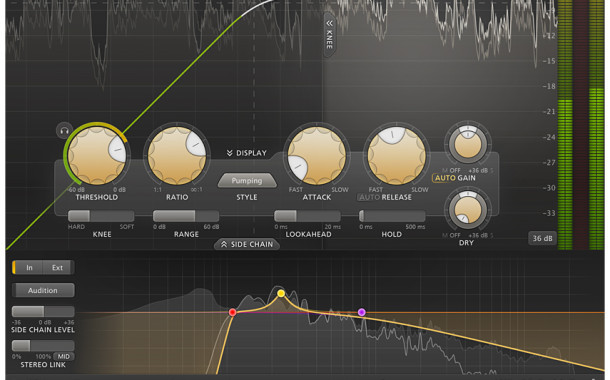Image resolution: width=610 pixels, height=380 pixels.
Task: Select the purple high-cut EQ node
Action: click(361, 312)
